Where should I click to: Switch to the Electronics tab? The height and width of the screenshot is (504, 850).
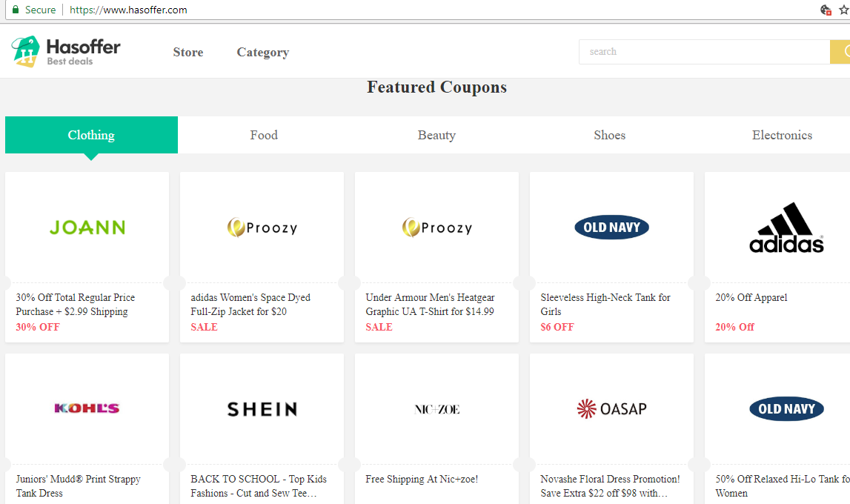coord(782,135)
